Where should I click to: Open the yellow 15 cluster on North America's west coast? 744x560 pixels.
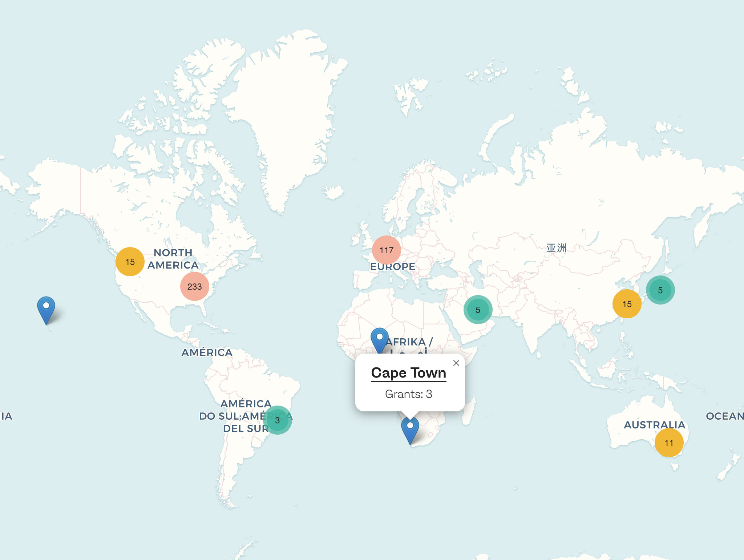click(130, 262)
